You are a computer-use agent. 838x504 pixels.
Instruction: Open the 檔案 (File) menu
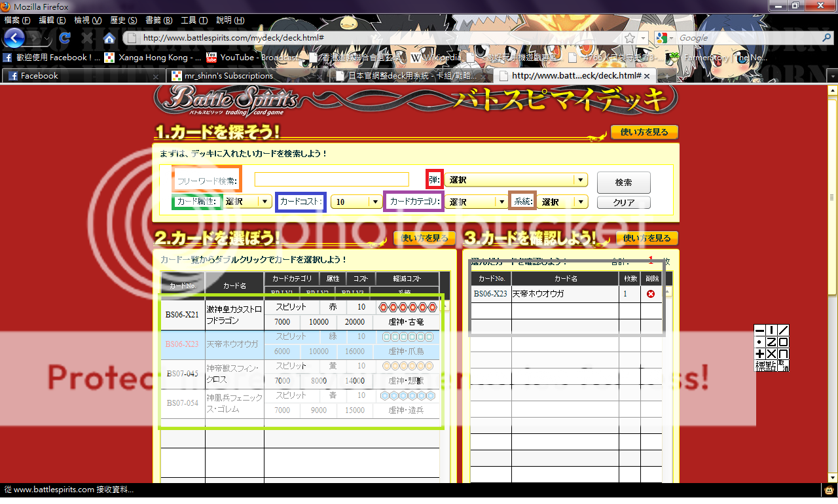pos(17,20)
